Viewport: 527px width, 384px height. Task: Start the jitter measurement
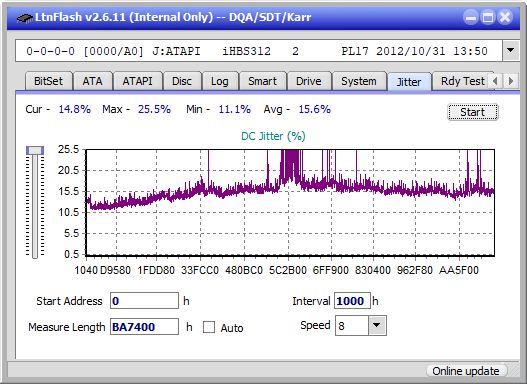coord(473,112)
